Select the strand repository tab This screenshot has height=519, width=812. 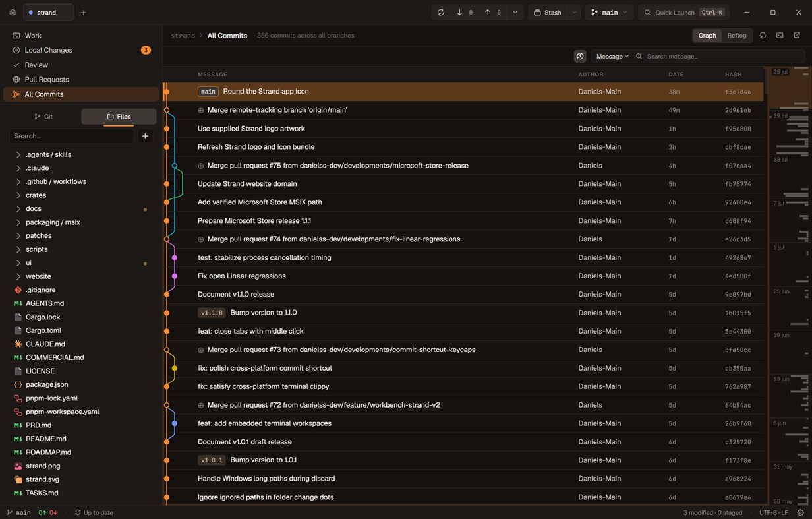(48, 13)
